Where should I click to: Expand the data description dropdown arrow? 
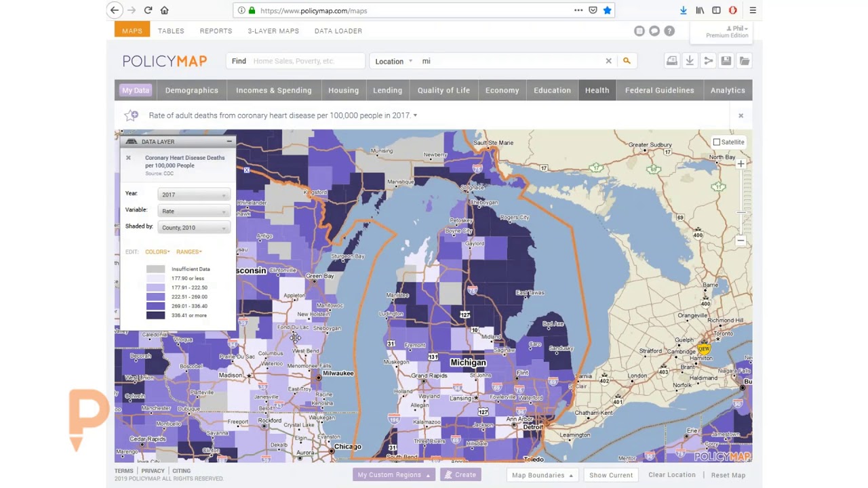[415, 115]
